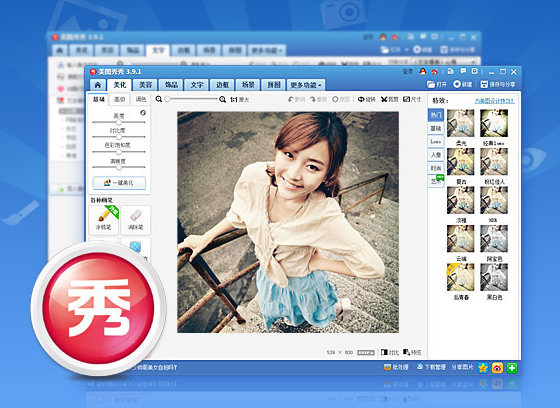Click the 色彩饱和度 saturation slider handle
Image resolution: width=560 pixels, height=408 pixels.
[119, 152]
